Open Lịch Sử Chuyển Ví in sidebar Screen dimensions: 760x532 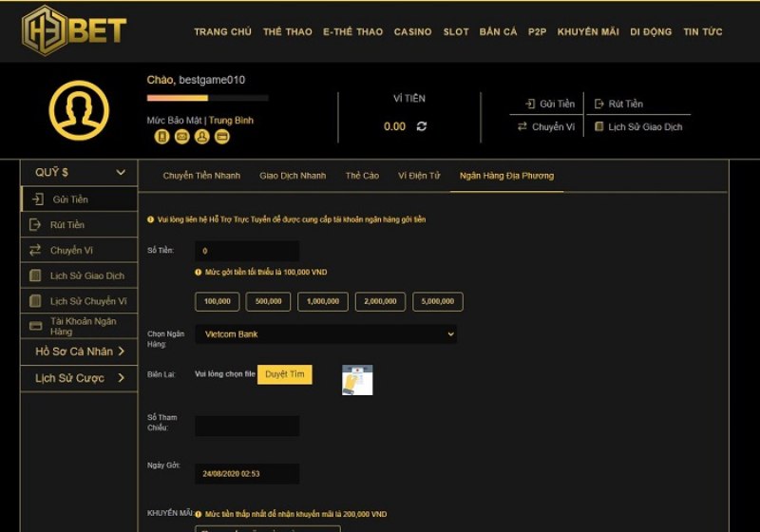pos(88,301)
